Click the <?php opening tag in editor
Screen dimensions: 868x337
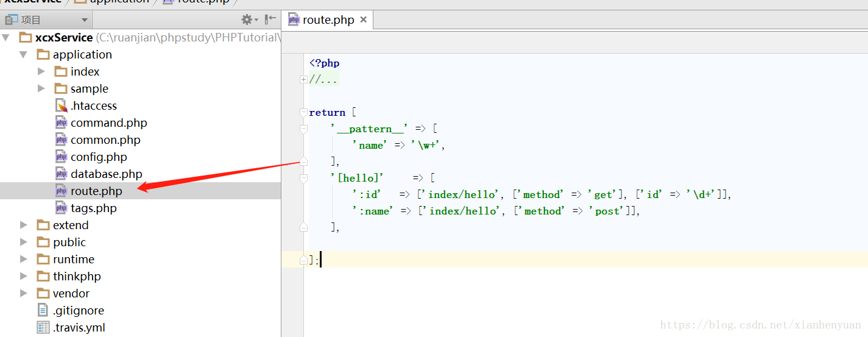click(324, 63)
